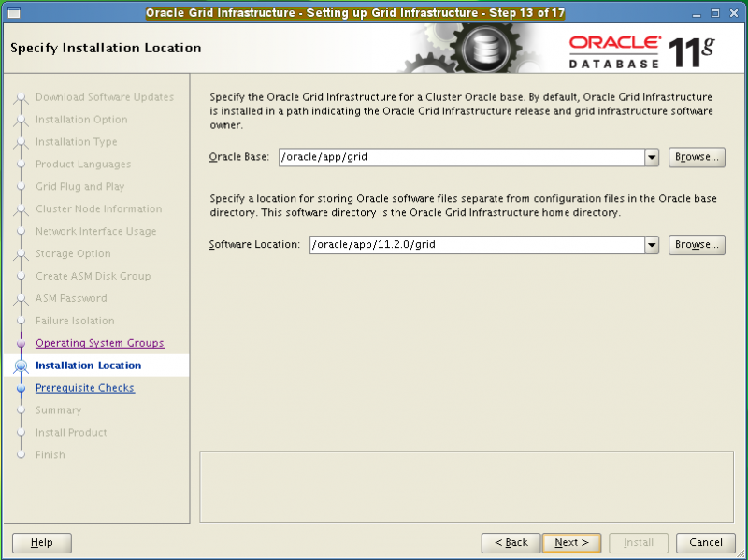Open the Software Location dropdown list
The image size is (748, 560).
click(x=652, y=244)
